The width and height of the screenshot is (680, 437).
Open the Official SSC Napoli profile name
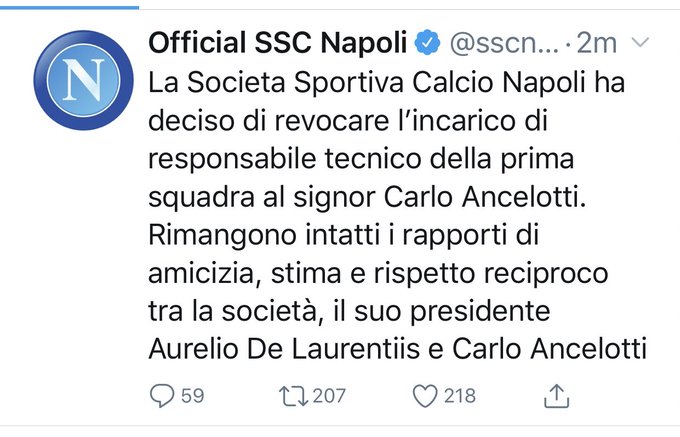pos(277,44)
